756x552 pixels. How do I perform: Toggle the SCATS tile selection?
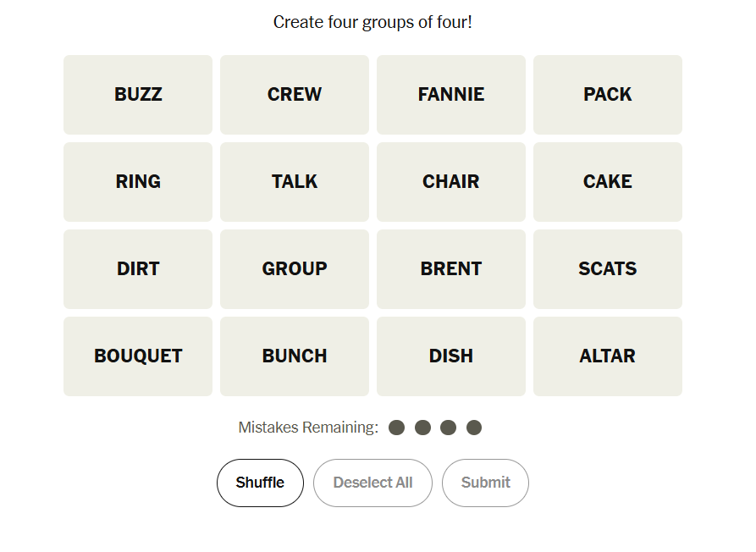(x=608, y=269)
